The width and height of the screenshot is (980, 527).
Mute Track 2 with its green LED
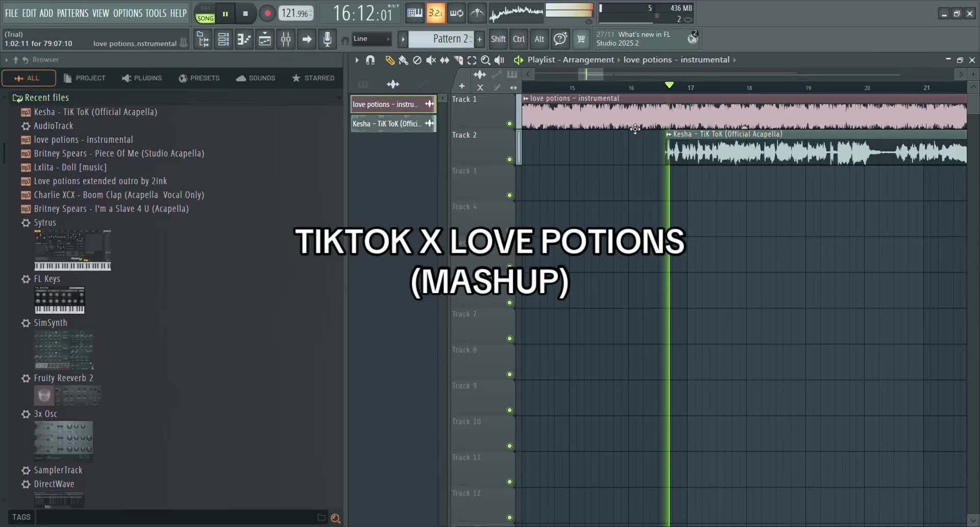(509, 159)
